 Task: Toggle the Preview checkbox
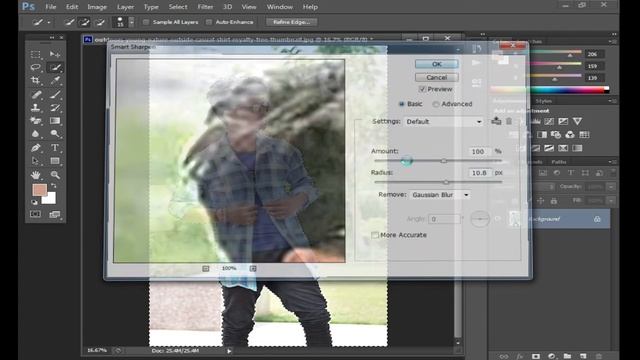tap(422, 89)
